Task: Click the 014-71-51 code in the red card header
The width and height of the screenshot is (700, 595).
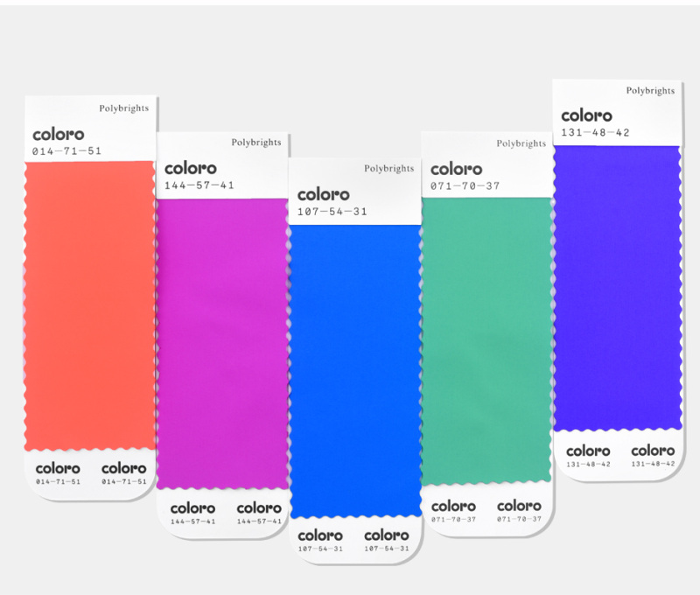Action: tap(67, 151)
